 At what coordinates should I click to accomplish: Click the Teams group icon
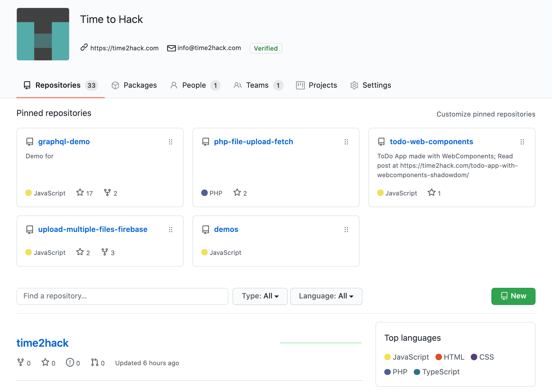[x=238, y=85]
